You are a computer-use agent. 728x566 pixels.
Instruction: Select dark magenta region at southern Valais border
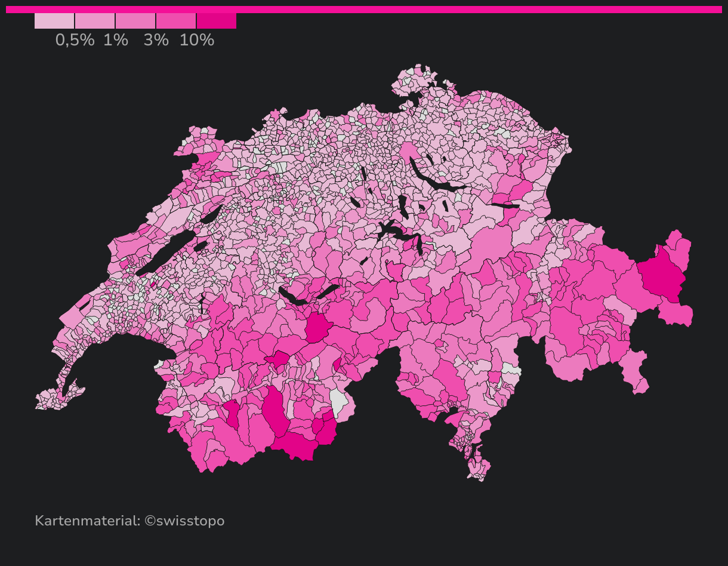[295, 447]
